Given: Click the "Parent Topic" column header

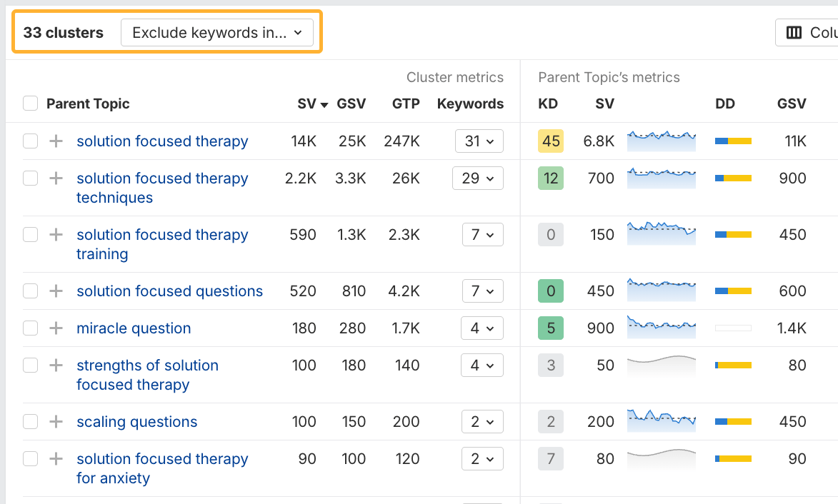Looking at the screenshot, I should [x=88, y=104].
